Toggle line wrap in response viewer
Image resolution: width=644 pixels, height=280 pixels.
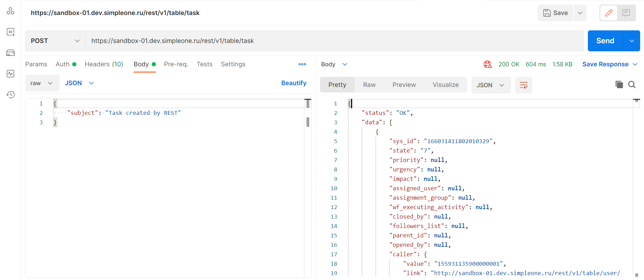tap(523, 85)
